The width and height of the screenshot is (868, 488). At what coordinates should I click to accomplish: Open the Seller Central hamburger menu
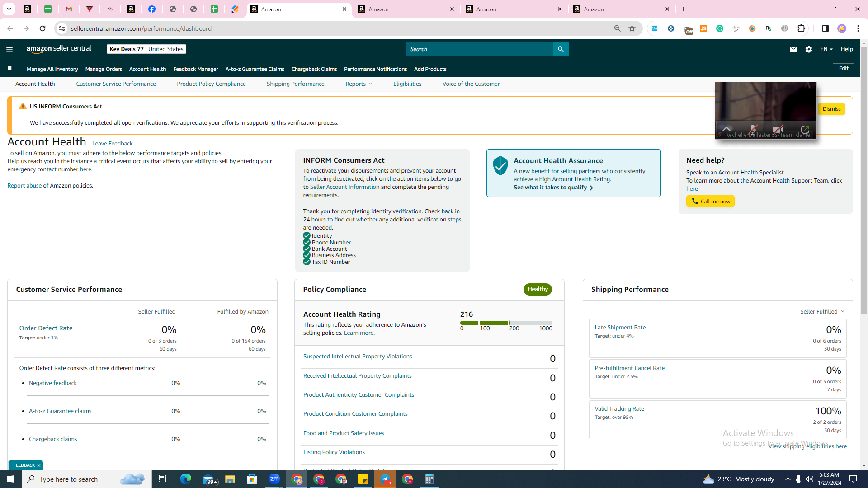9,49
